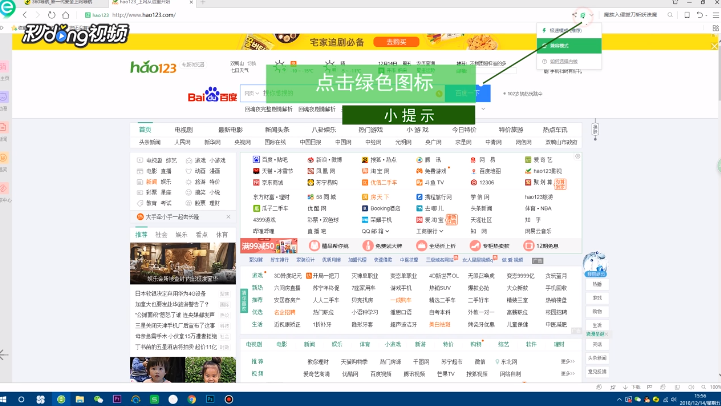Open the 特价旅游 navigation tab
Screen dimensions: 721x406
tap(511, 130)
